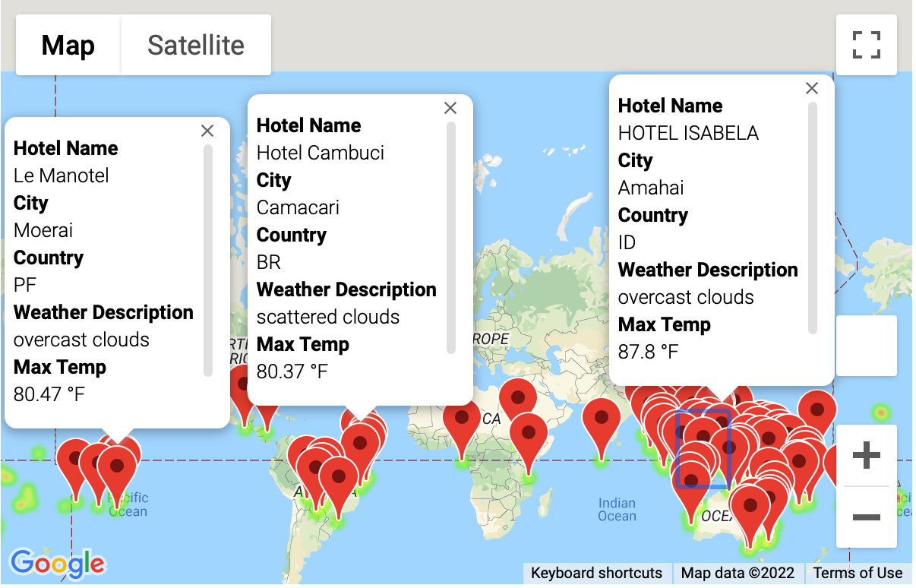Select the Map tab
The height and width of the screenshot is (588, 916).
tap(68, 45)
